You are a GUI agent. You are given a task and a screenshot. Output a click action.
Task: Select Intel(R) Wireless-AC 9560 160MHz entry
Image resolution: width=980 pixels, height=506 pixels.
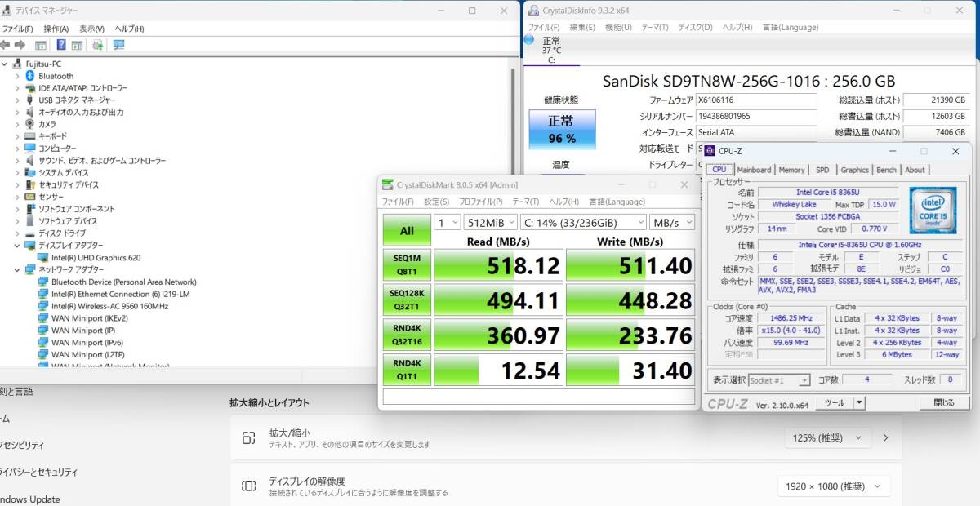(109, 306)
